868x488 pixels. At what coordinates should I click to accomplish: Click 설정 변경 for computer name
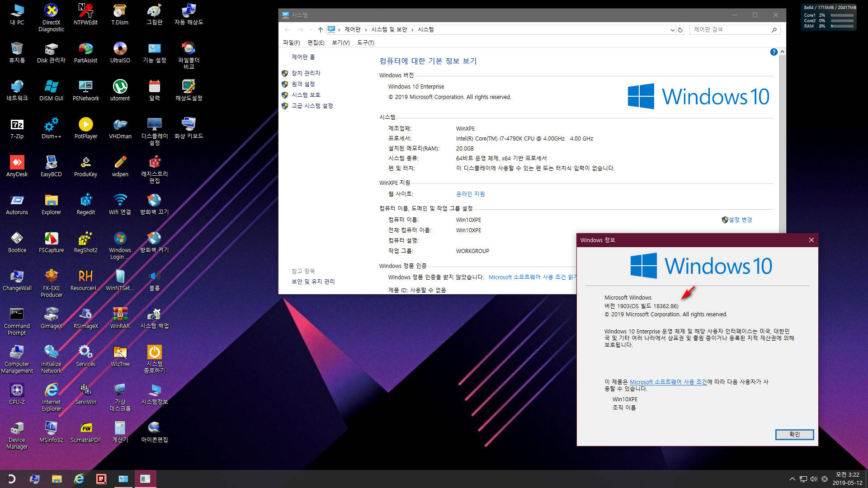pos(740,220)
